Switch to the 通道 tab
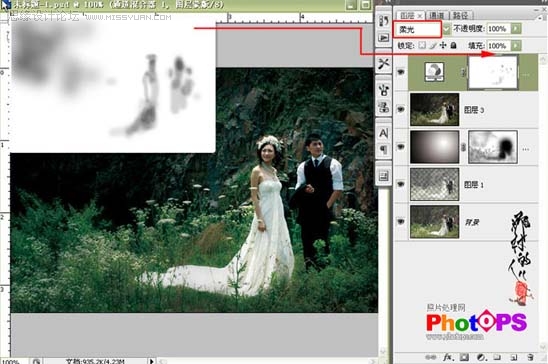Screen dimensions: 548x364 click(x=437, y=16)
